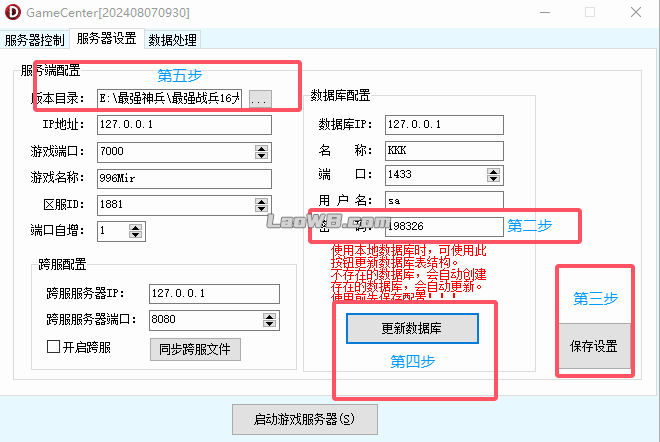
Task: Decrease the 游戏端口 value with the down arrow
Action: [x=261, y=156]
